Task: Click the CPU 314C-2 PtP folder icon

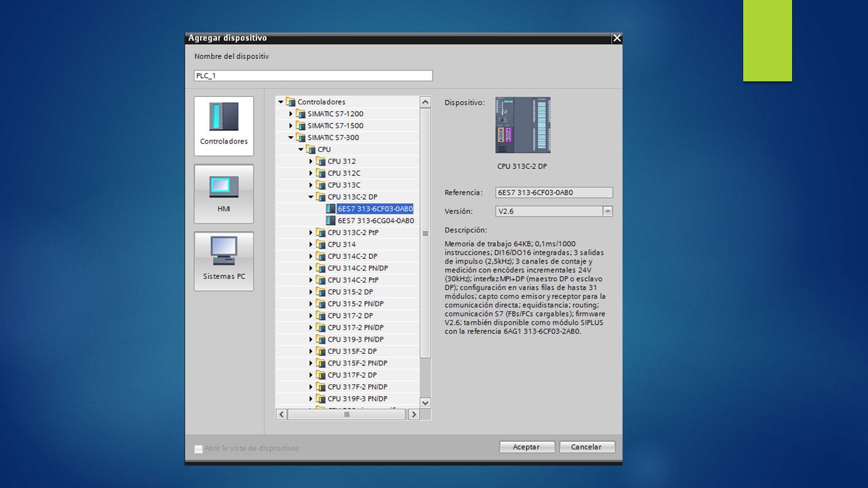Action: (321, 280)
